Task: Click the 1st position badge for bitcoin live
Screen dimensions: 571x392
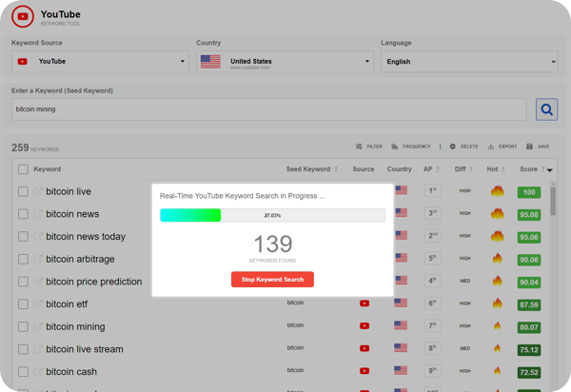Action: pos(433,190)
